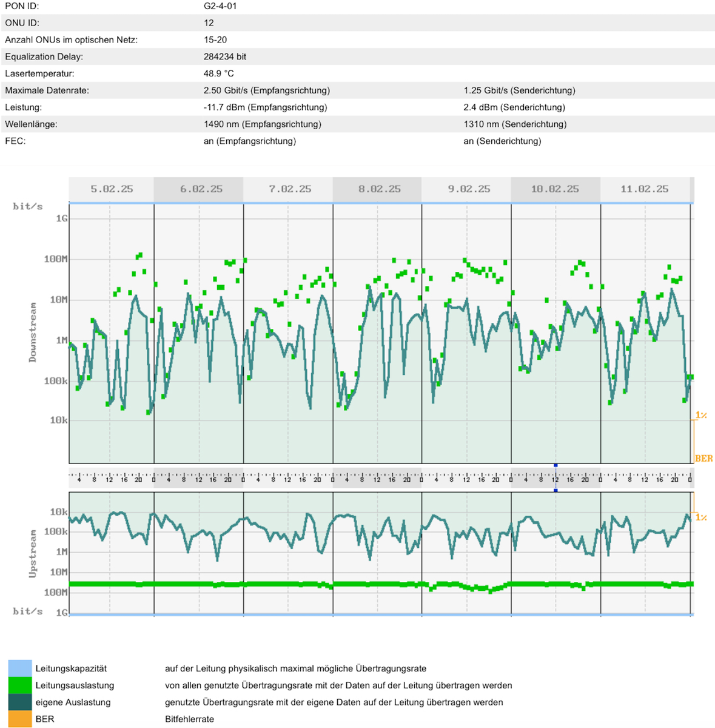Click the ONU count value 15-20
Viewport: 715px width, 728px height.
[x=215, y=40]
